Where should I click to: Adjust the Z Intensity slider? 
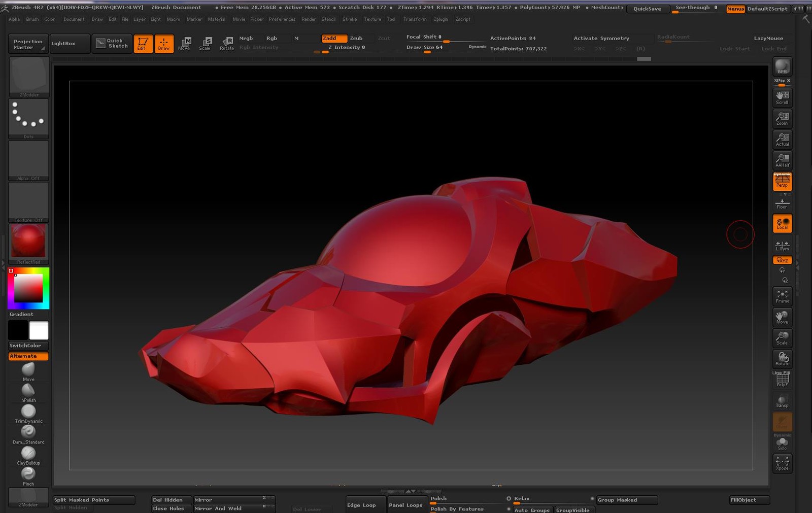(x=360, y=48)
